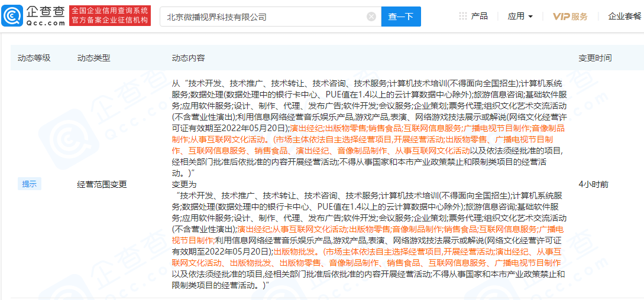The image size is (644, 300).
Task: Open the 应用 menu
Action: 520,17
